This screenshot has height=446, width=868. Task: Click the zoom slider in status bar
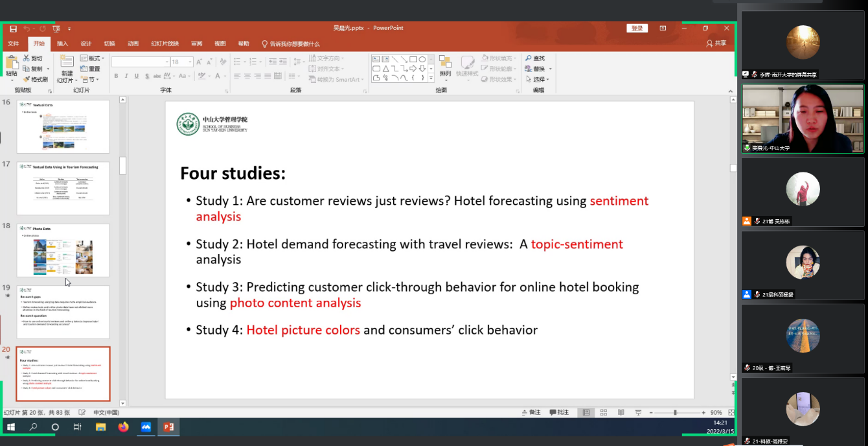pos(675,412)
